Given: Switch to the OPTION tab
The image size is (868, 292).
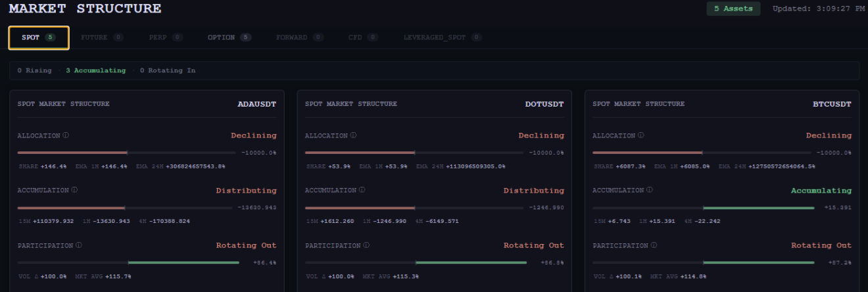Looking at the screenshot, I should tap(229, 37).
